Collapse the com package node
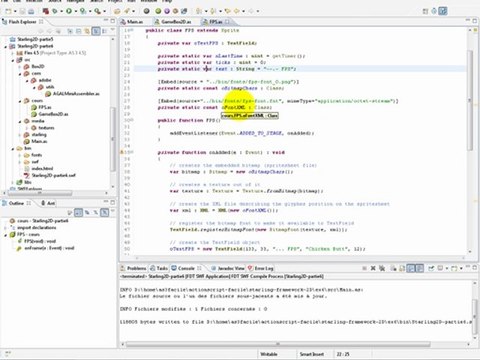The width and height of the screenshot is (480, 360). tap(19, 73)
